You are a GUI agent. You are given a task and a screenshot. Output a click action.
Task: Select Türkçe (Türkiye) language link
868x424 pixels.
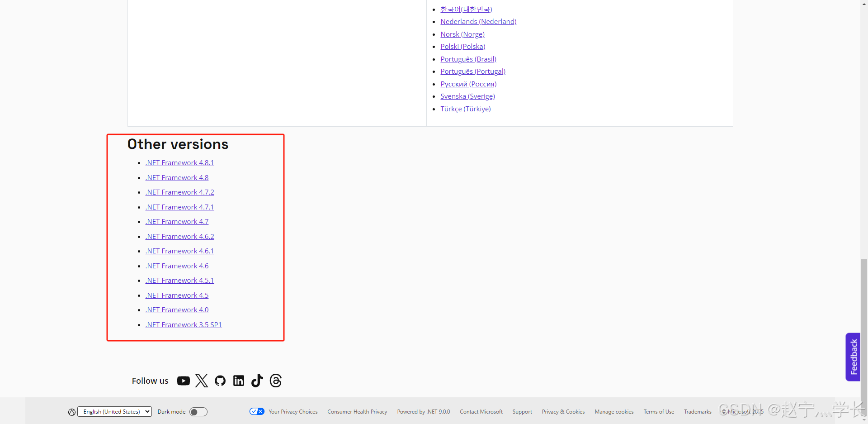point(466,109)
